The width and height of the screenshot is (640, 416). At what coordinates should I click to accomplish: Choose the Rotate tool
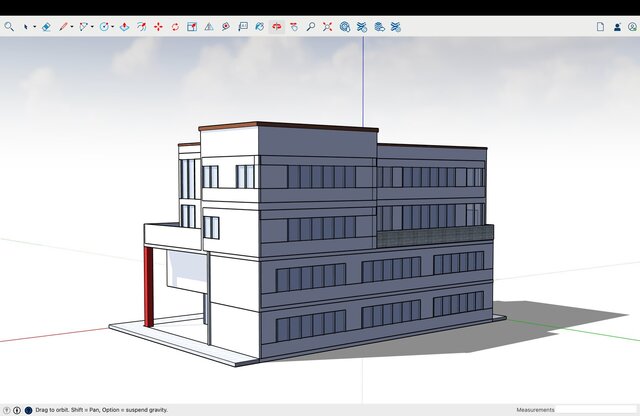coord(175,27)
